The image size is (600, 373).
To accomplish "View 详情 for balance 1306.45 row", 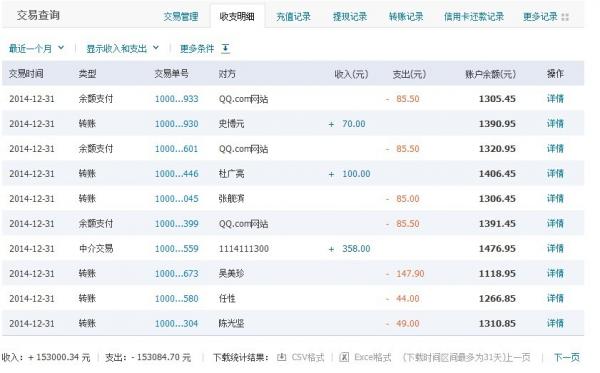I will 555,199.
